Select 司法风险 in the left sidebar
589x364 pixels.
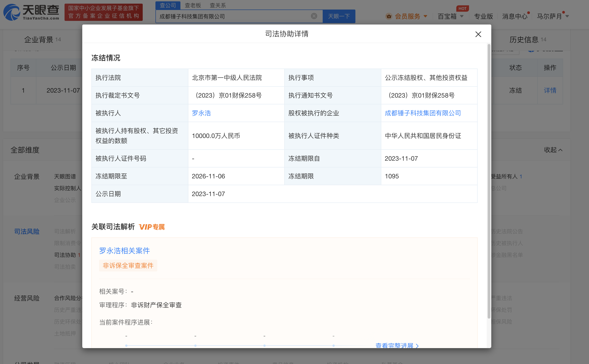pyautogui.click(x=27, y=231)
